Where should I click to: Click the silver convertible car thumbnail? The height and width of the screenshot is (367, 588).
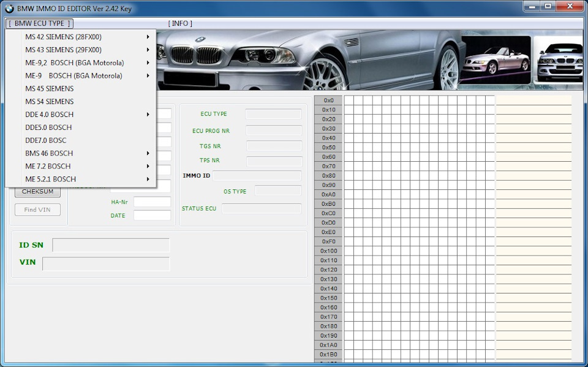click(x=496, y=59)
